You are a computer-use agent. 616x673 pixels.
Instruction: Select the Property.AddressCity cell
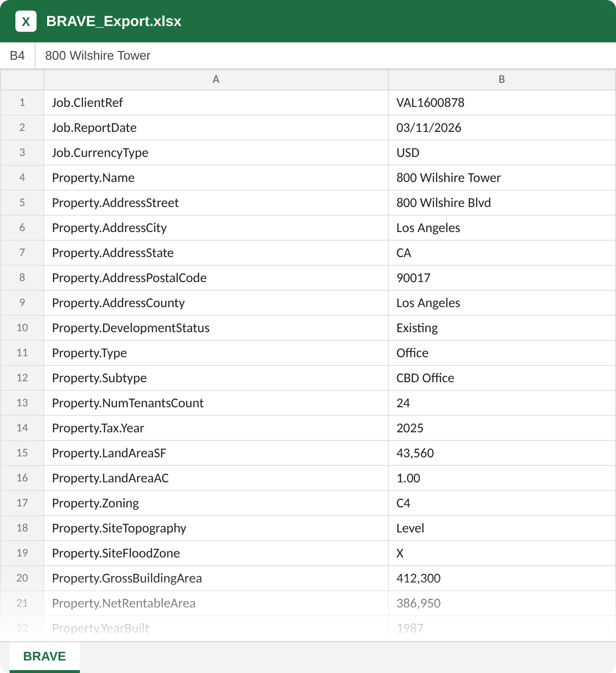click(x=216, y=228)
